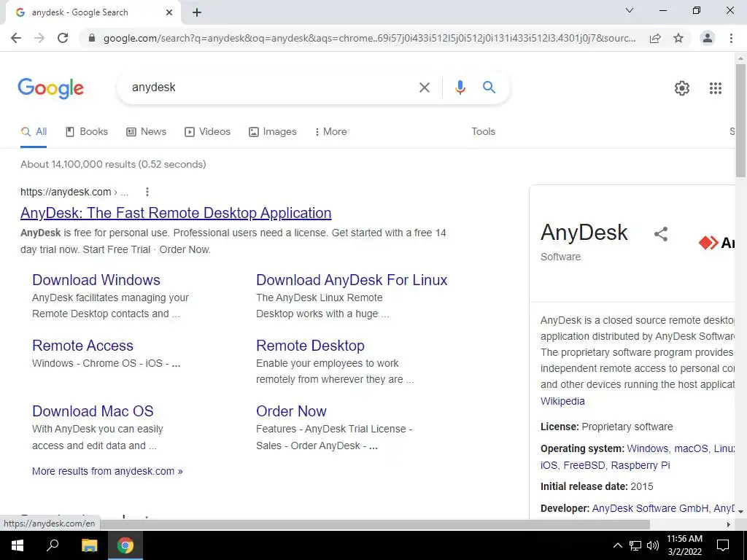Open a new browser tab
This screenshot has height=560, width=747.
tap(197, 12)
